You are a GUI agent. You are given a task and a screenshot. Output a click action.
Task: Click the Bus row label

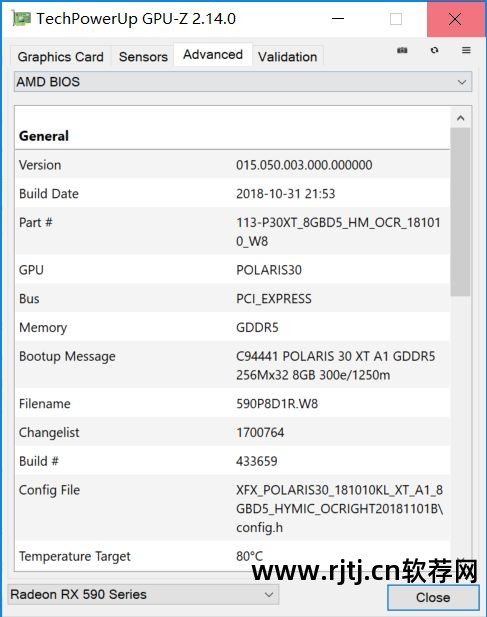pos(29,299)
